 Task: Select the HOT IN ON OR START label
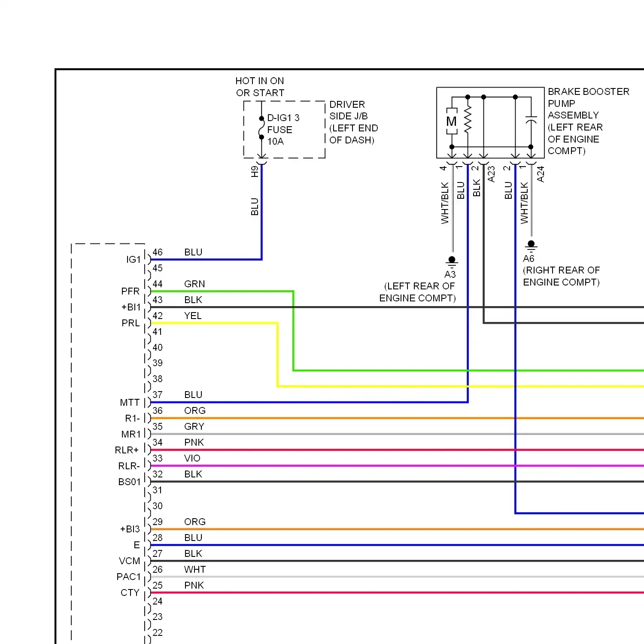pos(260,87)
